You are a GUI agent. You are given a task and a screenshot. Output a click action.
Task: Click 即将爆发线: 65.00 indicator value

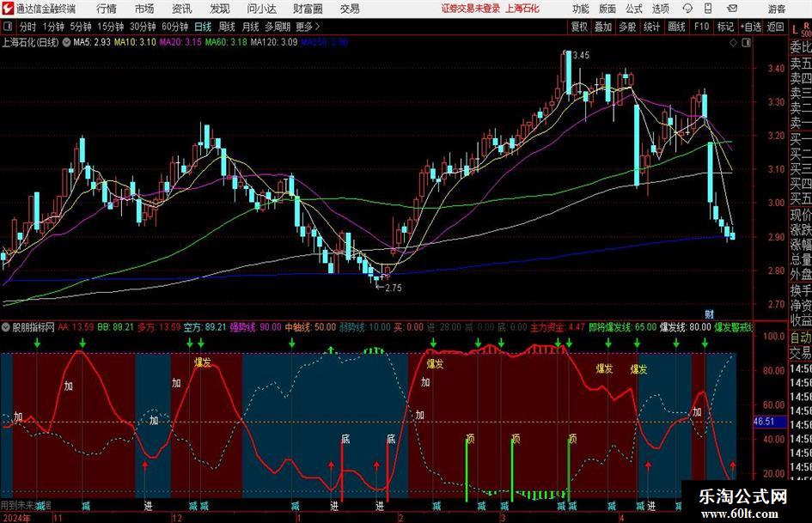tap(623, 327)
